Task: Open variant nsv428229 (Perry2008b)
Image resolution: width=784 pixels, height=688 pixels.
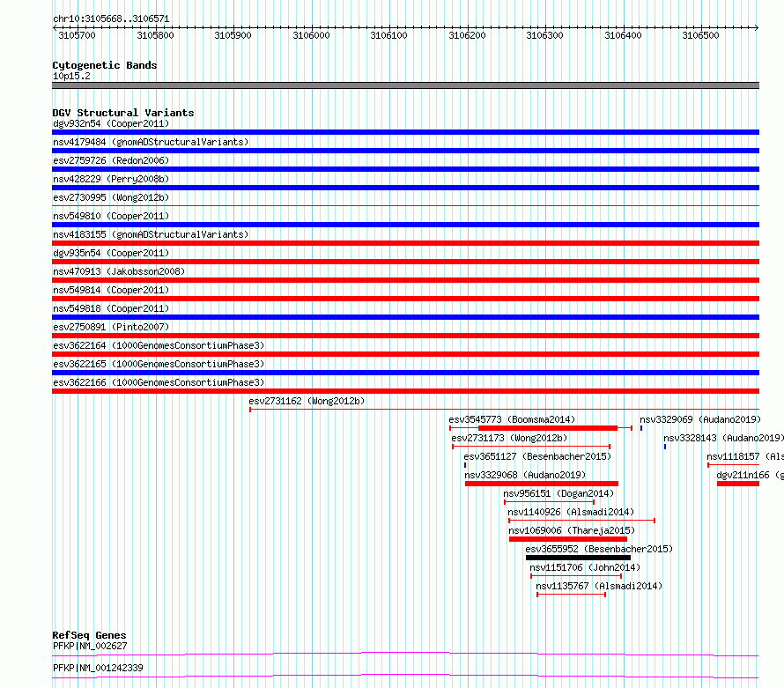Action: 111,179
